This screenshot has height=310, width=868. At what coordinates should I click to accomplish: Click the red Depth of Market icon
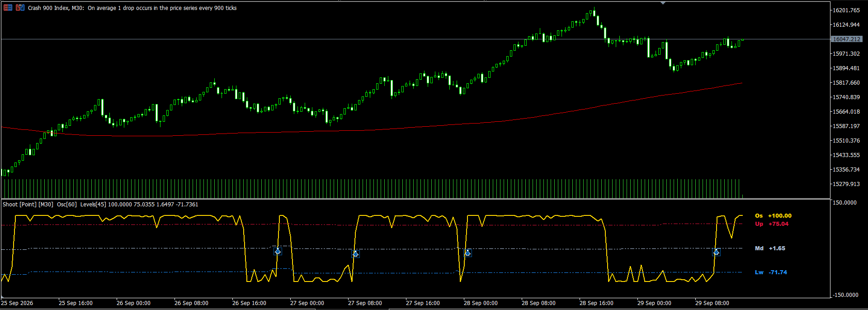point(8,8)
